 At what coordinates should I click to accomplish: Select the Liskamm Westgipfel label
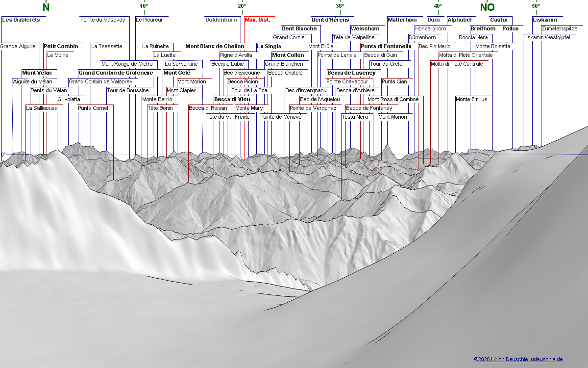coord(546,37)
